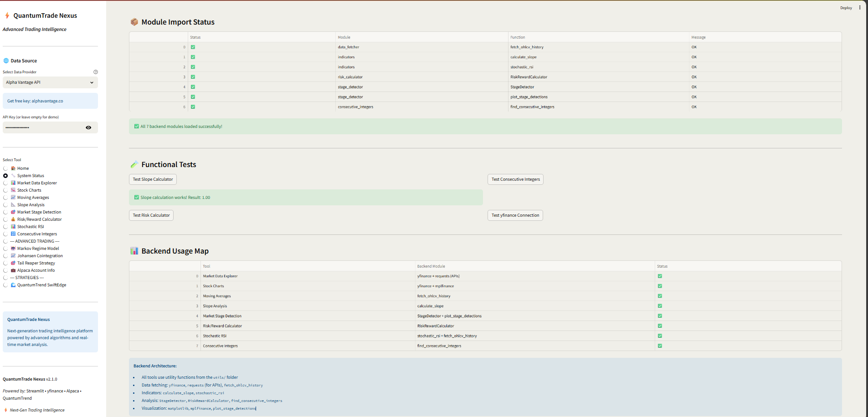The width and height of the screenshot is (868, 417).
Task: Click the lightning bolt QuantumTrade Nexus logo
Action: pos(7,15)
